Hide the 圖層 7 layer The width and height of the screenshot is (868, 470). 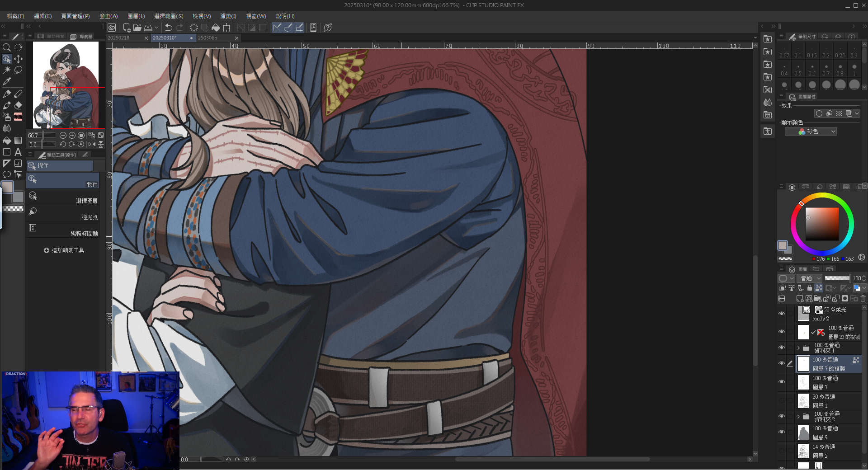(x=782, y=382)
